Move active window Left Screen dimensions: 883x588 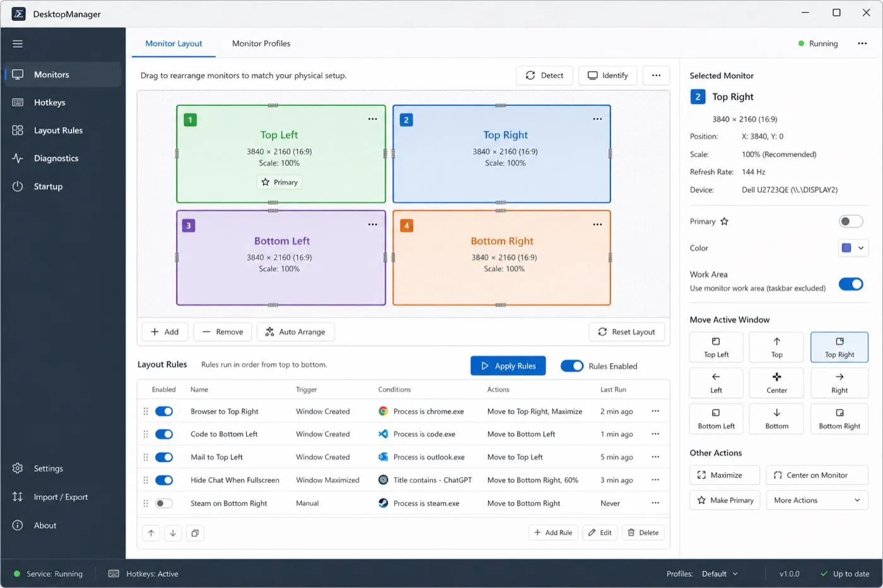tap(716, 383)
